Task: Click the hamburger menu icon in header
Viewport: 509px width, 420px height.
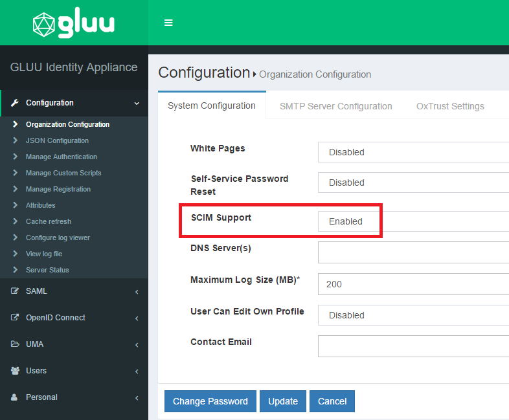Action: (168, 23)
